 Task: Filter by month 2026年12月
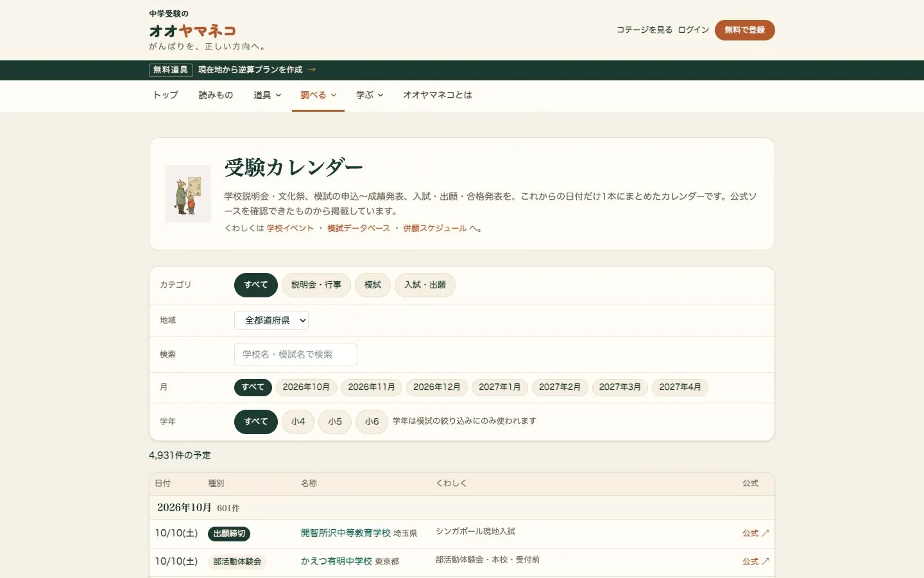coord(437,387)
